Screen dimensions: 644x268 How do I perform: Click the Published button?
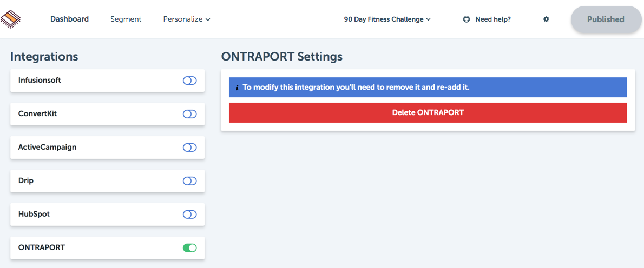pos(606,19)
